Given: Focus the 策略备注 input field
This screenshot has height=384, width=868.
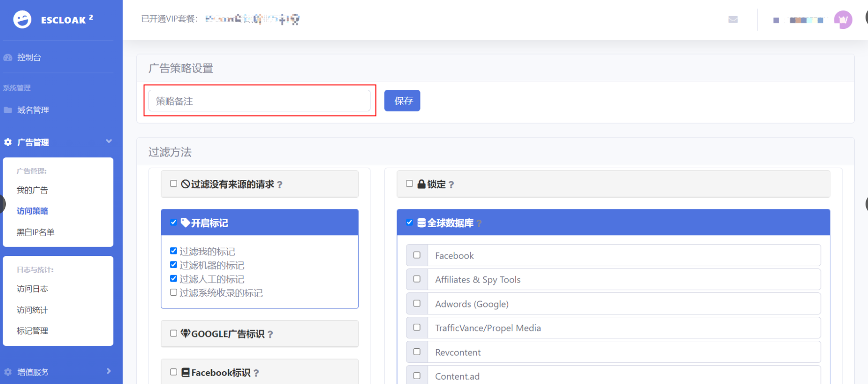Looking at the screenshot, I should (x=260, y=101).
